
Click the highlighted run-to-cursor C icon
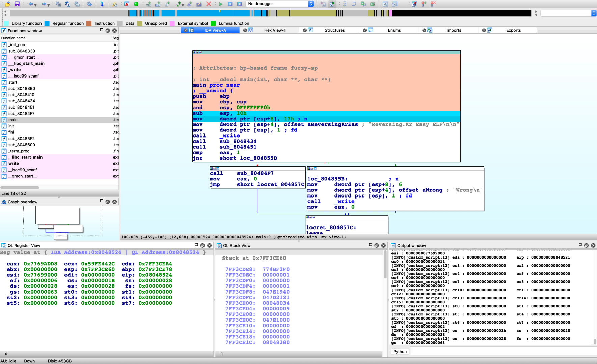click(332, 4)
